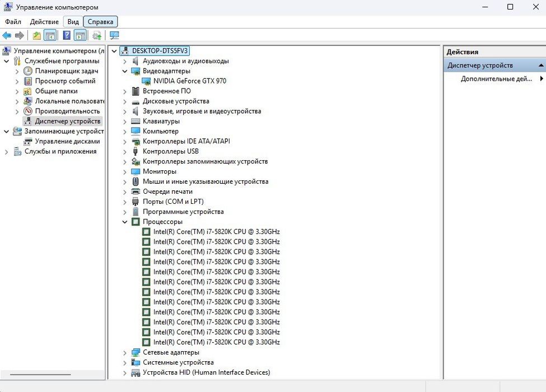546x392 pixels.
Task: Expand the Просмотр событий node
Action: [17, 81]
